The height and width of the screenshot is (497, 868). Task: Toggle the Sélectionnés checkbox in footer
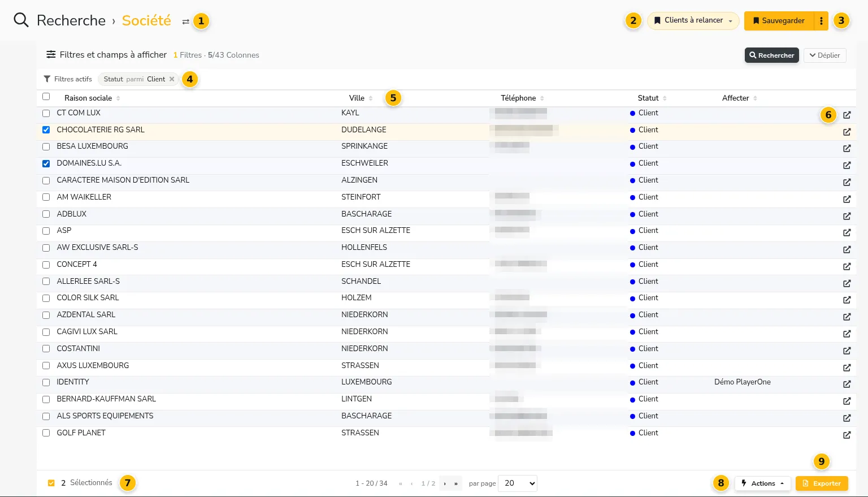(x=51, y=483)
